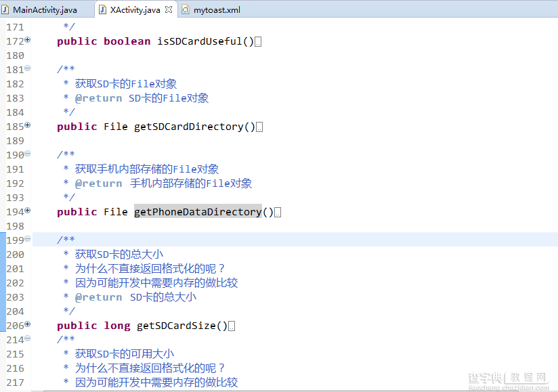Click the comment 因为可能开发中需要内存的做比较 on line 202
The width and height of the screenshot is (558, 392).
click(x=156, y=283)
